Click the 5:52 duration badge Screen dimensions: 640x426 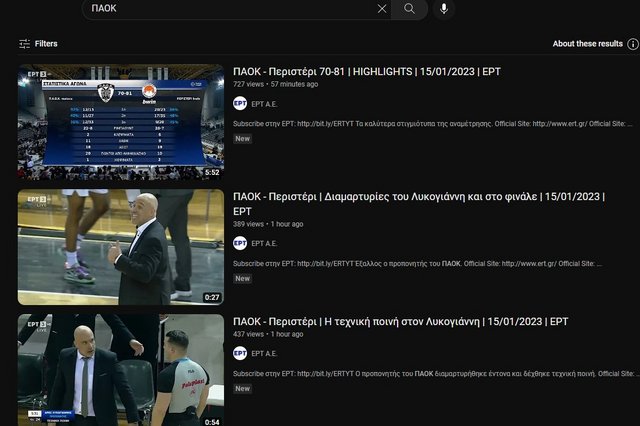(x=212, y=173)
